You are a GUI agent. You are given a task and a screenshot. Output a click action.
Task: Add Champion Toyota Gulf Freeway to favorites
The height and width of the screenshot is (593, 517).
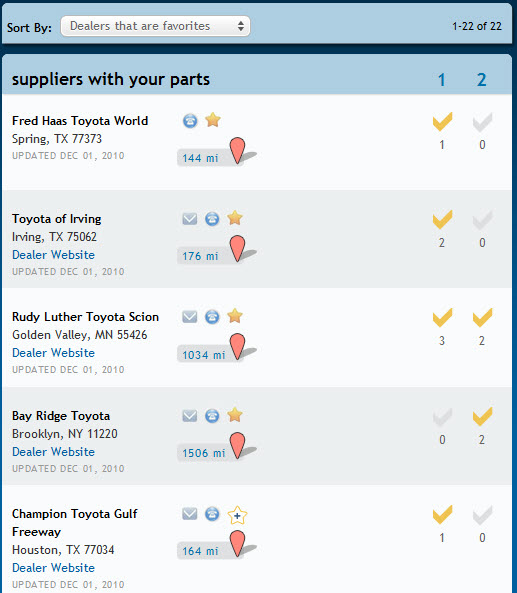click(237, 515)
